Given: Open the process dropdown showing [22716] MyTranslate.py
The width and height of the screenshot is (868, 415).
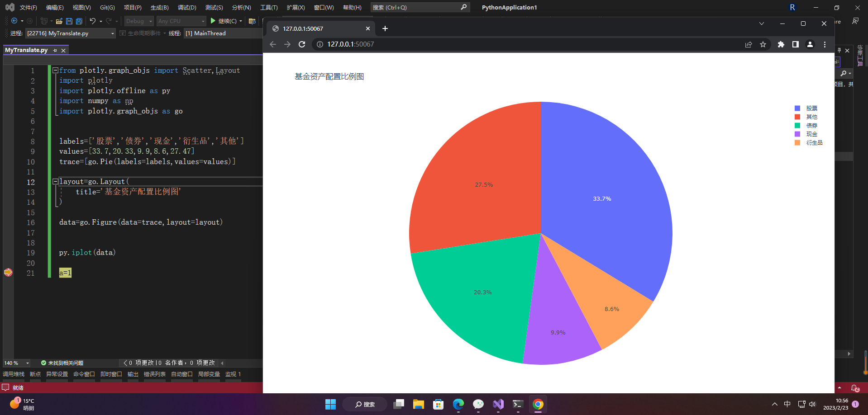Looking at the screenshot, I should [71, 33].
